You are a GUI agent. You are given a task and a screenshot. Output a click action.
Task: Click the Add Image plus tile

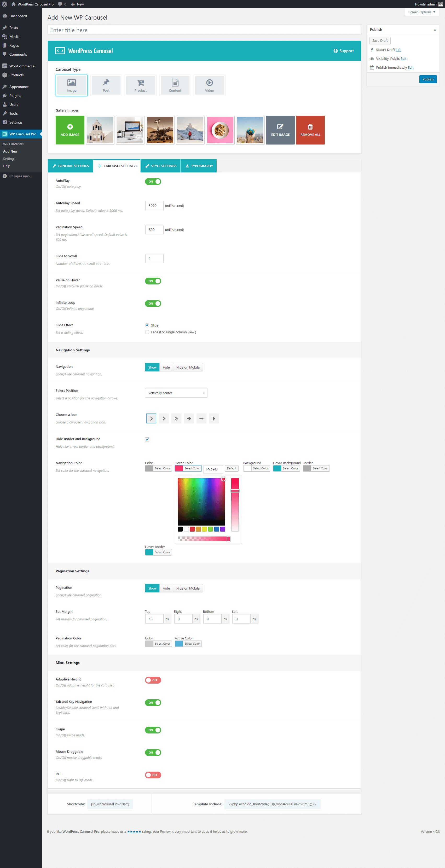(x=70, y=130)
